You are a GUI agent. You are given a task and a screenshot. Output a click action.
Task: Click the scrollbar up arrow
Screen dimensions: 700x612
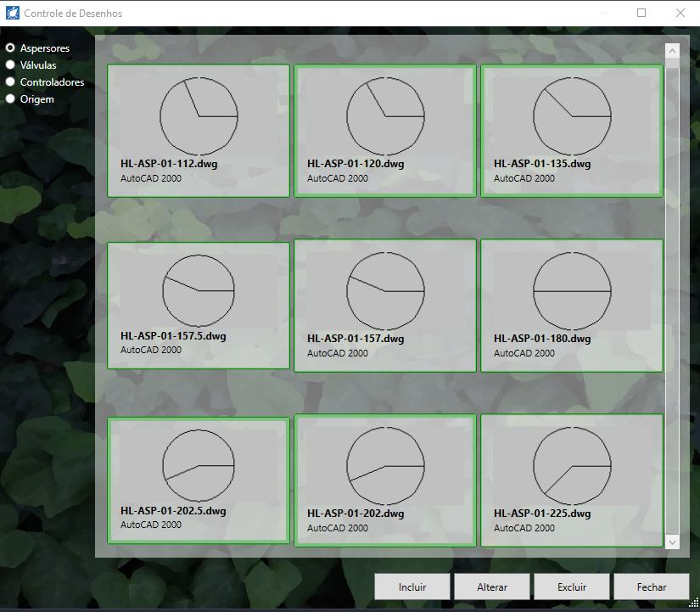(673, 50)
